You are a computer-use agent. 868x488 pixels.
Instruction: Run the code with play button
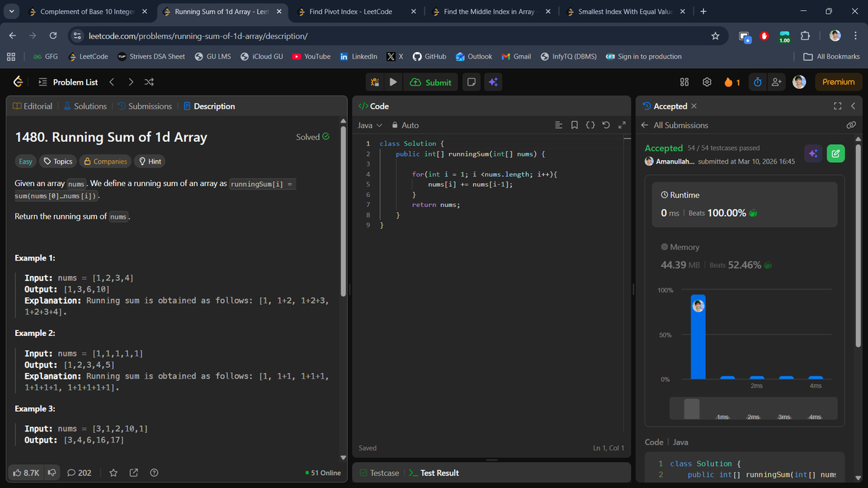pos(393,82)
